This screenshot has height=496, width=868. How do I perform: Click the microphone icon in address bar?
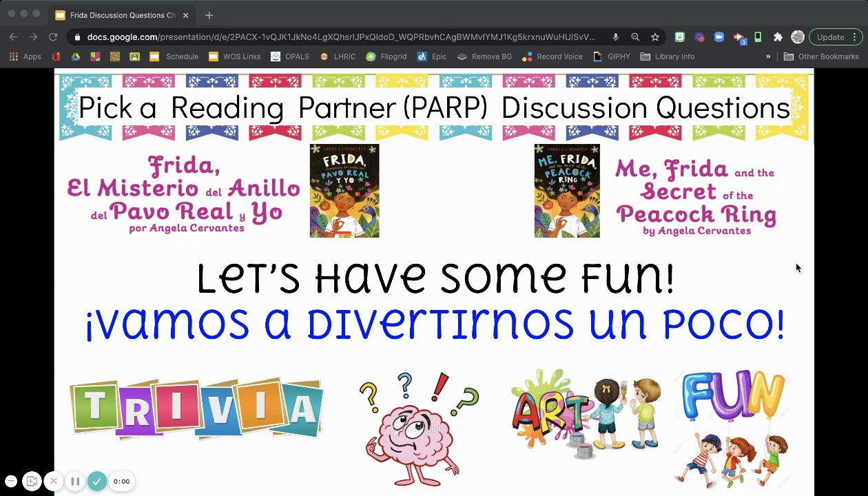pos(615,37)
